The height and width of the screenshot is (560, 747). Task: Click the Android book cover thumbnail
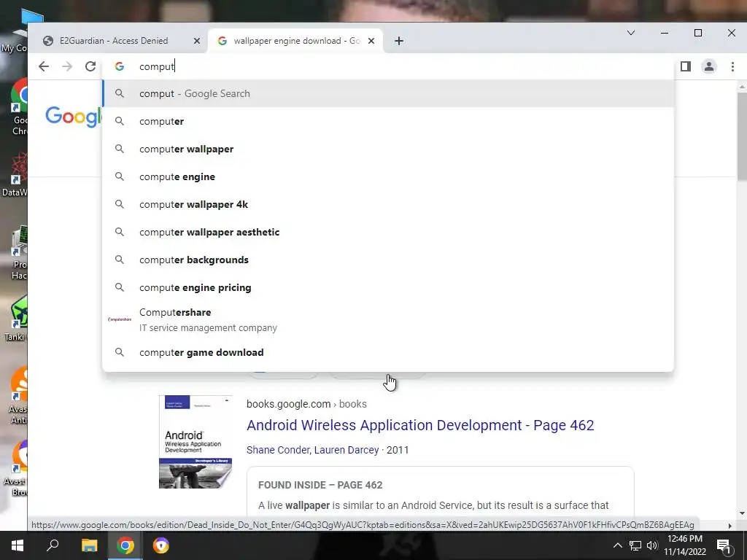196,442
